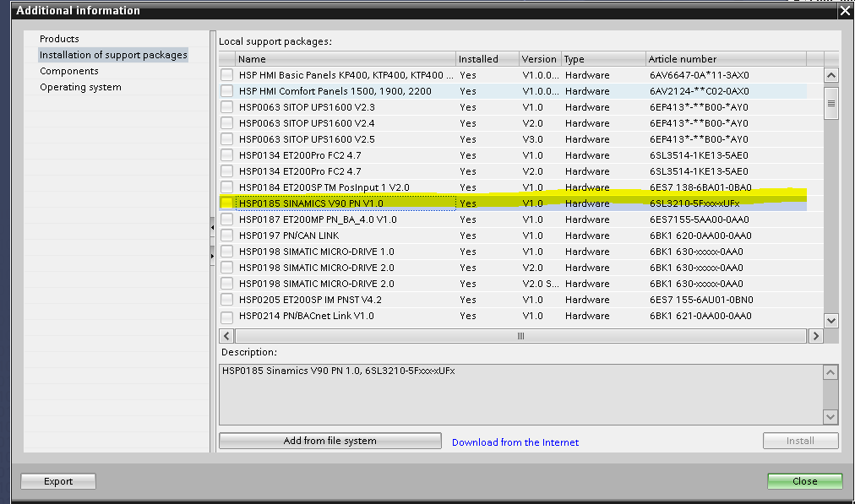Click article number 6BK1 620-0AA00-0AA0

tap(700, 236)
